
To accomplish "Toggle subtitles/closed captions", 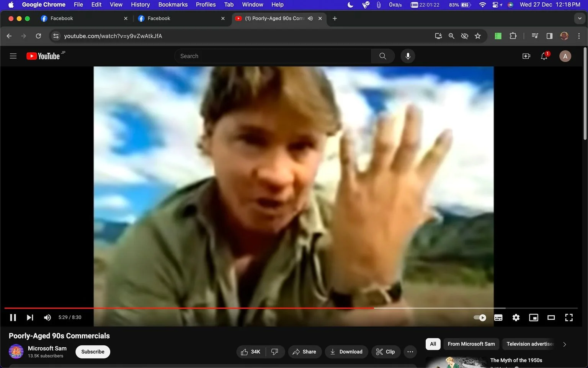I will (x=498, y=317).
